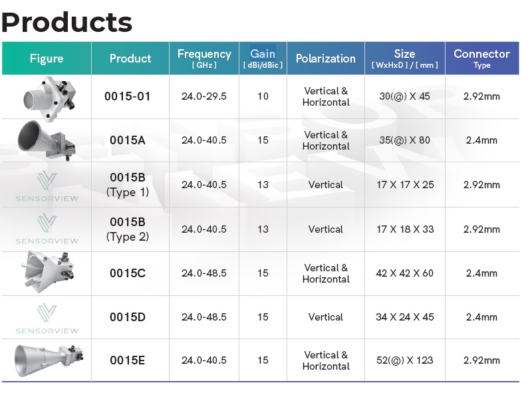Click 24.0-48.5 frequency in 0015C row

pos(204,273)
